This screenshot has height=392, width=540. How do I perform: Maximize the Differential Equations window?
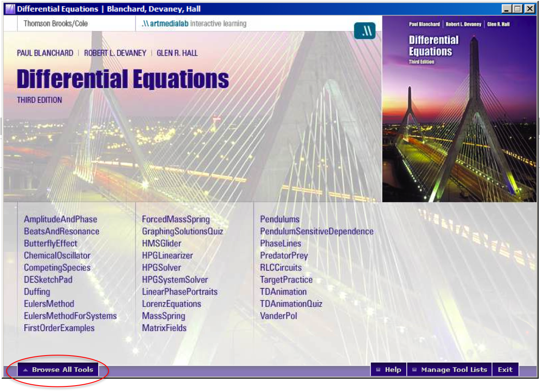click(518, 9)
